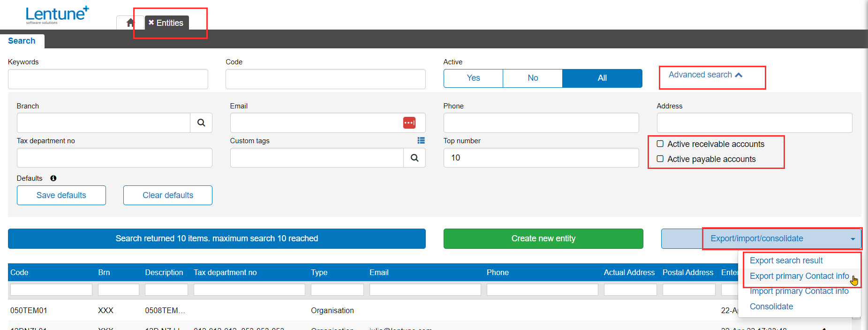Image resolution: width=868 pixels, height=330 pixels.
Task: Click the Description column filter box
Action: pyautogui.click(x=166, y=290)
